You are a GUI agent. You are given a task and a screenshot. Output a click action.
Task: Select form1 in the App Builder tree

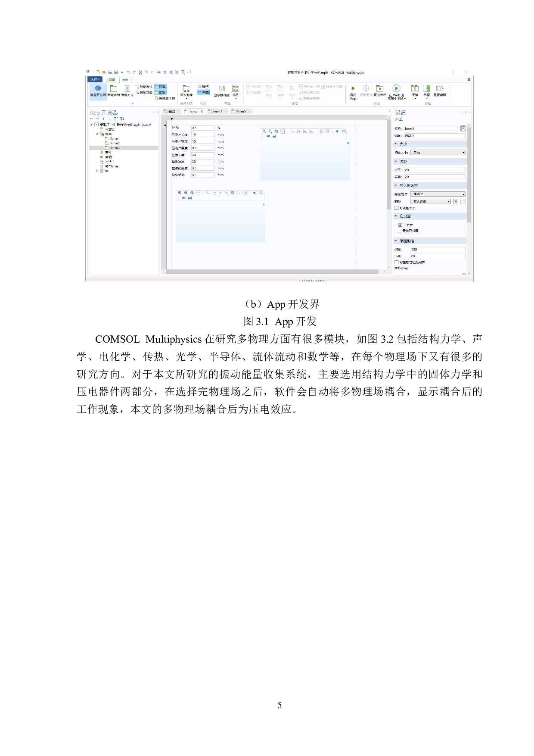(x=114, y=139)
